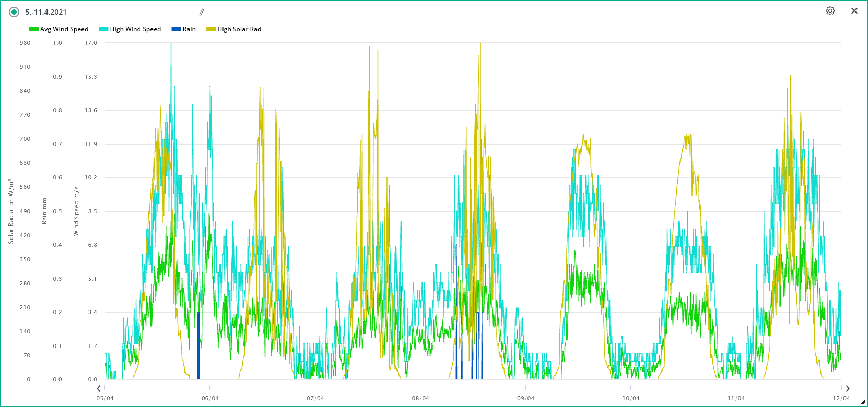
Task: Click the 10/04 date label on x-axis
Action: [631, 398]
